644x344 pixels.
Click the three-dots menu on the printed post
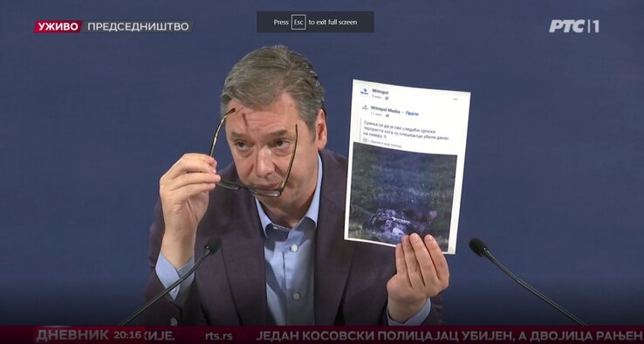tap(455, 99)
